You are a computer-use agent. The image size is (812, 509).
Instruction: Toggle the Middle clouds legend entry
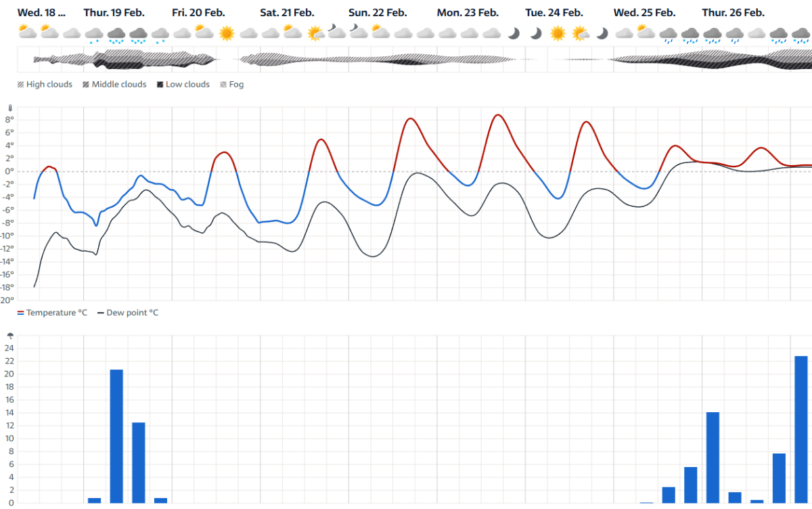[114, 85]
